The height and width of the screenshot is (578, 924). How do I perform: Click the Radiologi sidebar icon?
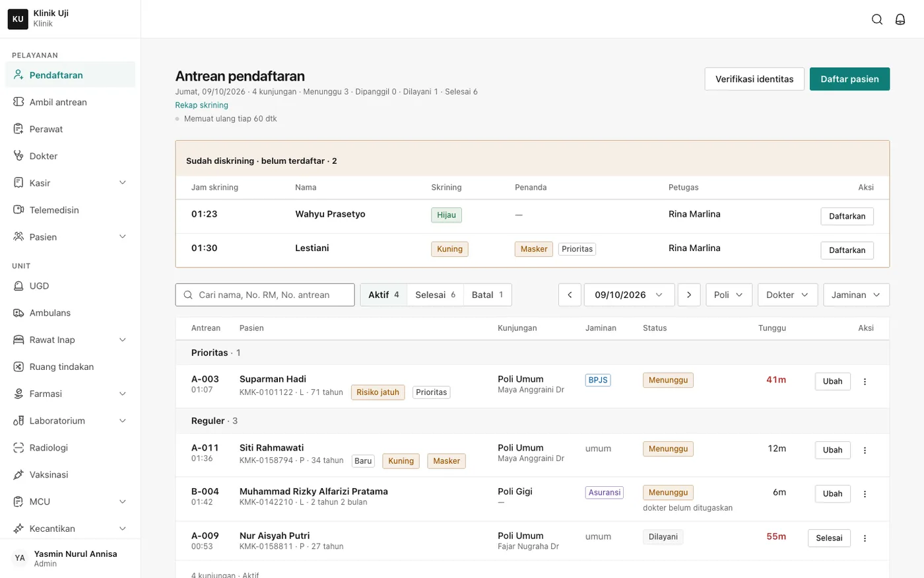point(18,448)
